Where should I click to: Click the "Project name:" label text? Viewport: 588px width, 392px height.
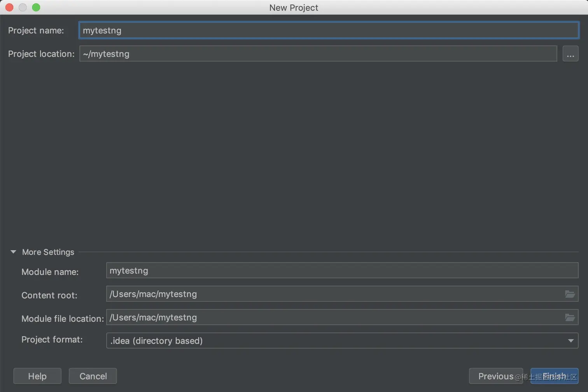[36, 30]
